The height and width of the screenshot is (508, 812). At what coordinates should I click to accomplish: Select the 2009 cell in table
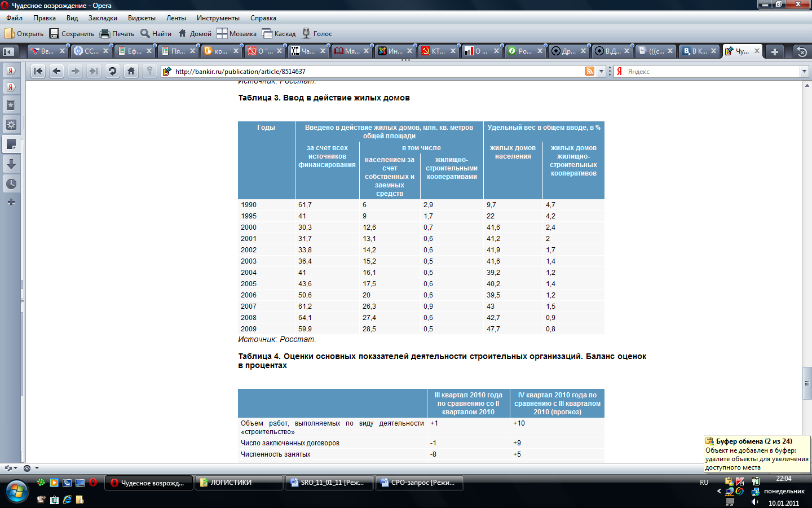[x=249, y=329]
